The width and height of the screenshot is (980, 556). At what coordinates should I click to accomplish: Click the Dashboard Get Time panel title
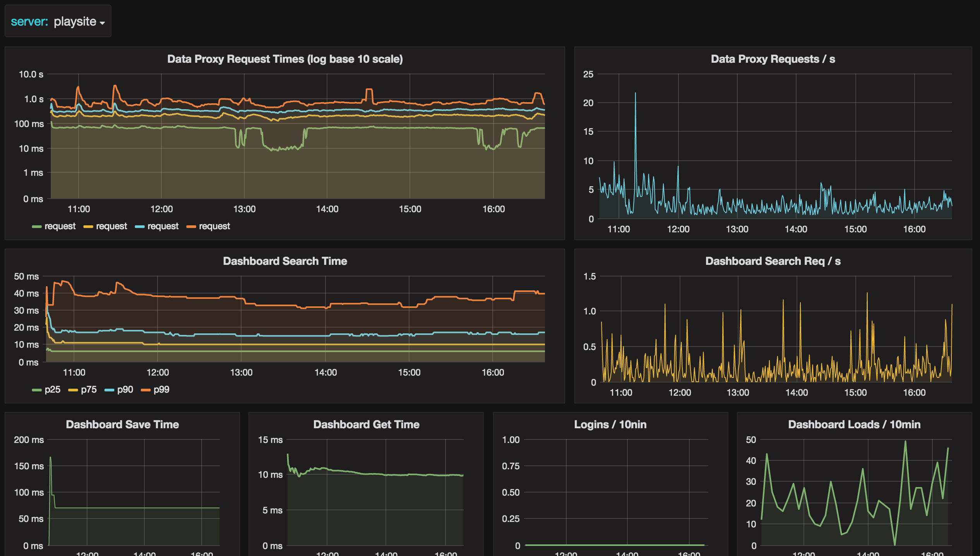click(366, 424)
